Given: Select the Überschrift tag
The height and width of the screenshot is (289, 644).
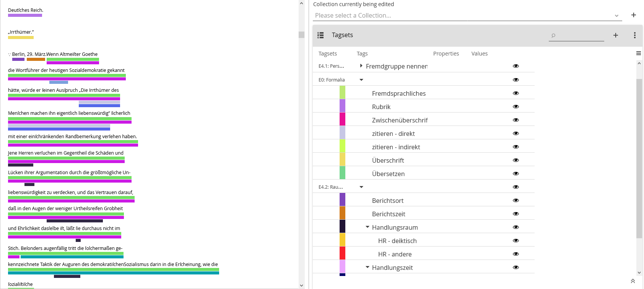Looking at the screenshot, I should click(388, 160).
